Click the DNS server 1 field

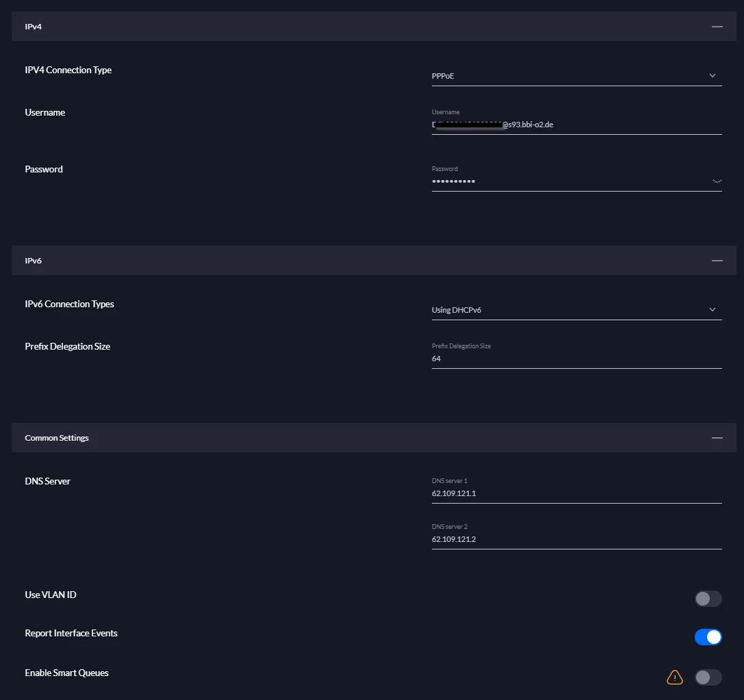(575, 493)
